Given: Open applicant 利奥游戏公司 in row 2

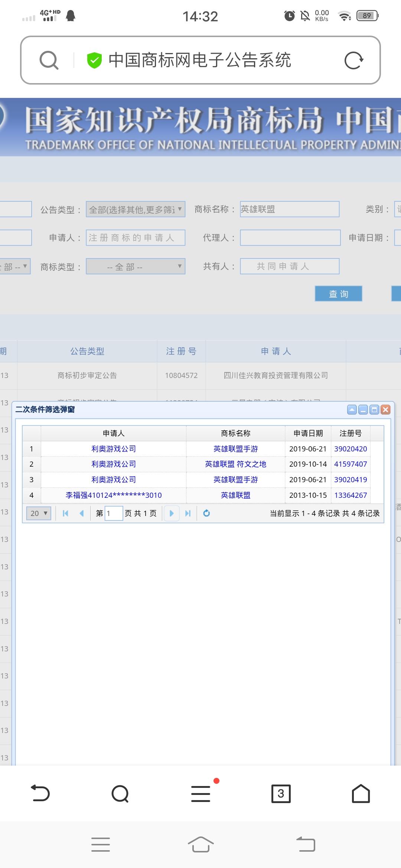Looking at the screenshot, I should point(114,464).
